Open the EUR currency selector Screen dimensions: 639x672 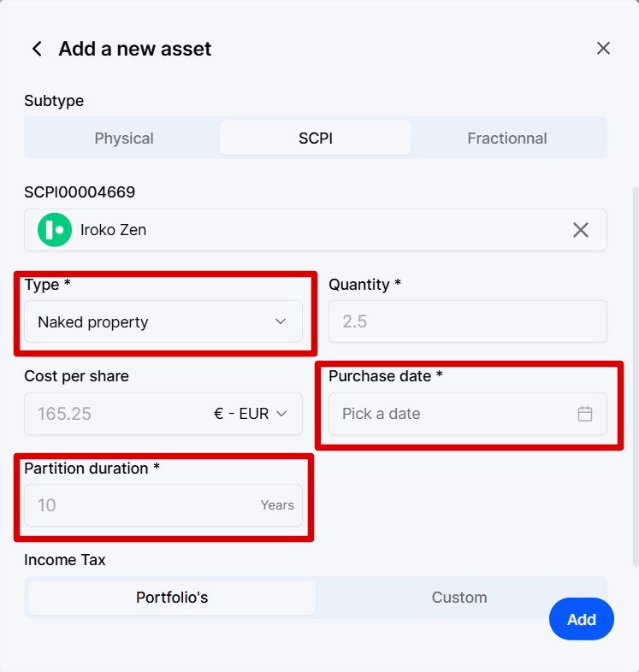(250, 414)
